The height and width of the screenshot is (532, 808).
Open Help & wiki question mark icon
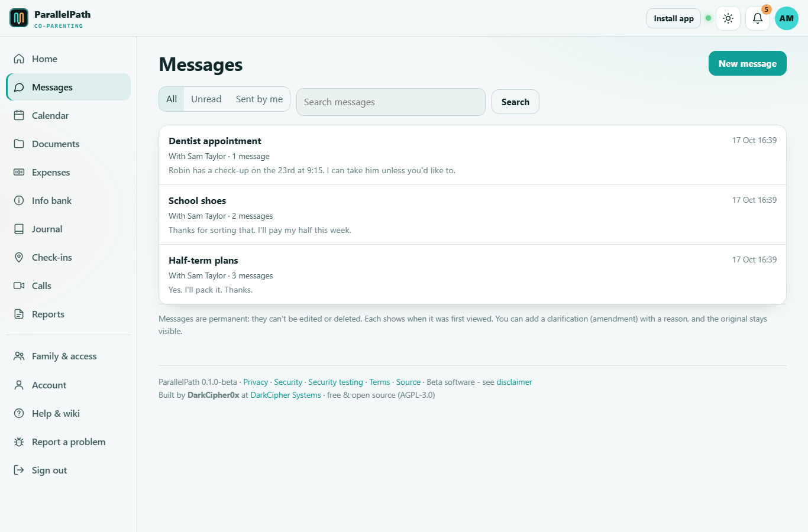tap(19, 413)
